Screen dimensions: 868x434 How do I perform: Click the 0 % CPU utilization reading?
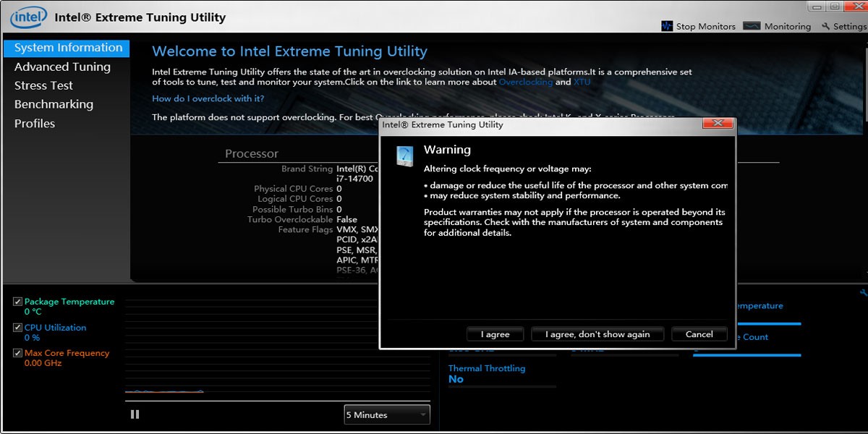[32, 338]
